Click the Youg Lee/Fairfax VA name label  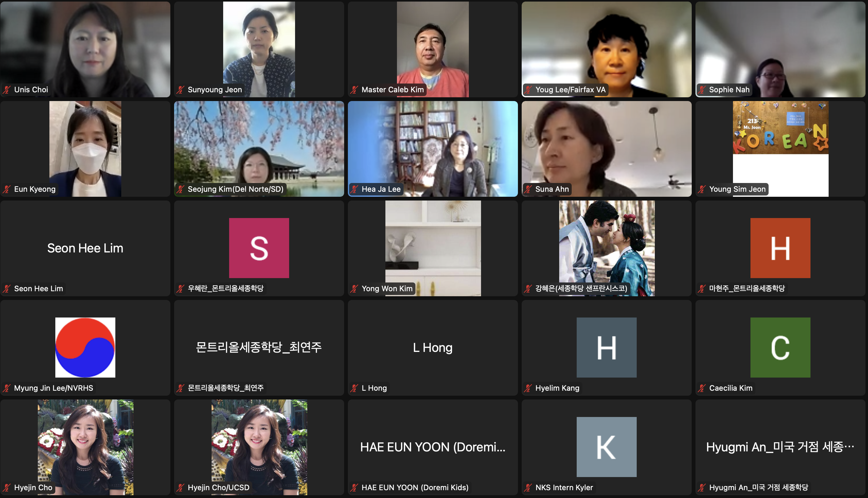(570, 89)
